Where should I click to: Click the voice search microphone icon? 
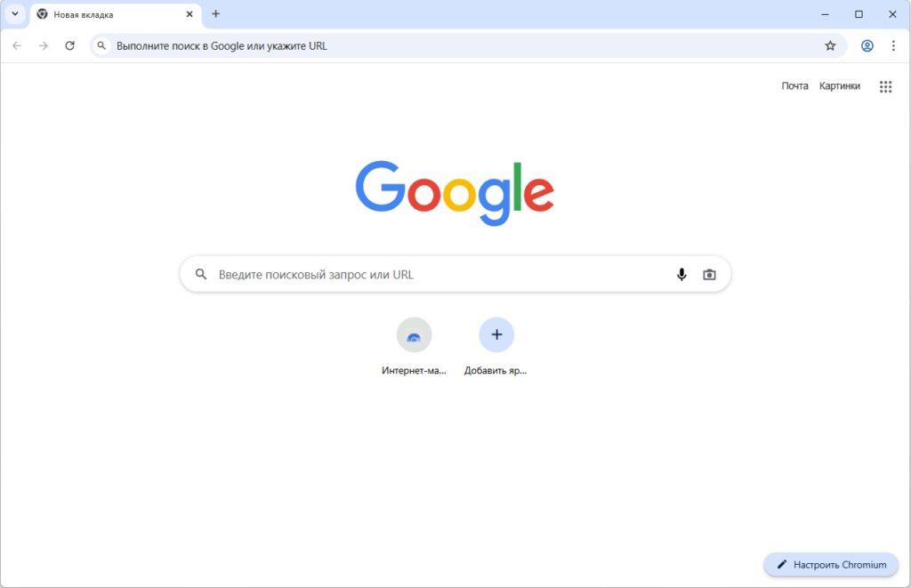(681, 274)
